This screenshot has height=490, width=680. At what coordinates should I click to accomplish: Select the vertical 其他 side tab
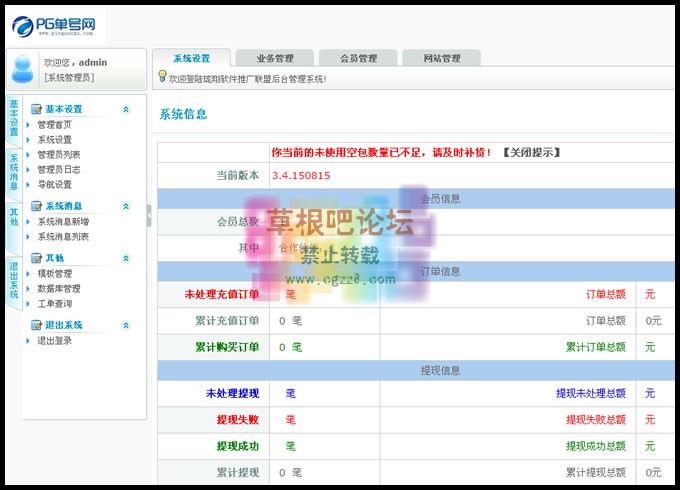14,226
